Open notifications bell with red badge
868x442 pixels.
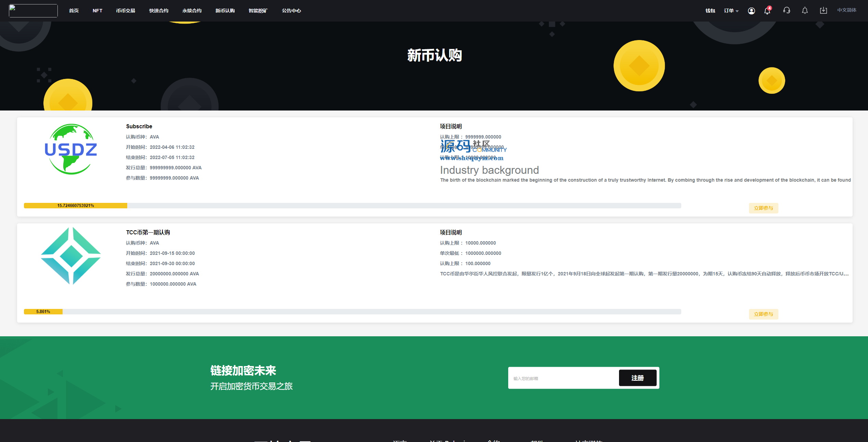click(767, 11)
